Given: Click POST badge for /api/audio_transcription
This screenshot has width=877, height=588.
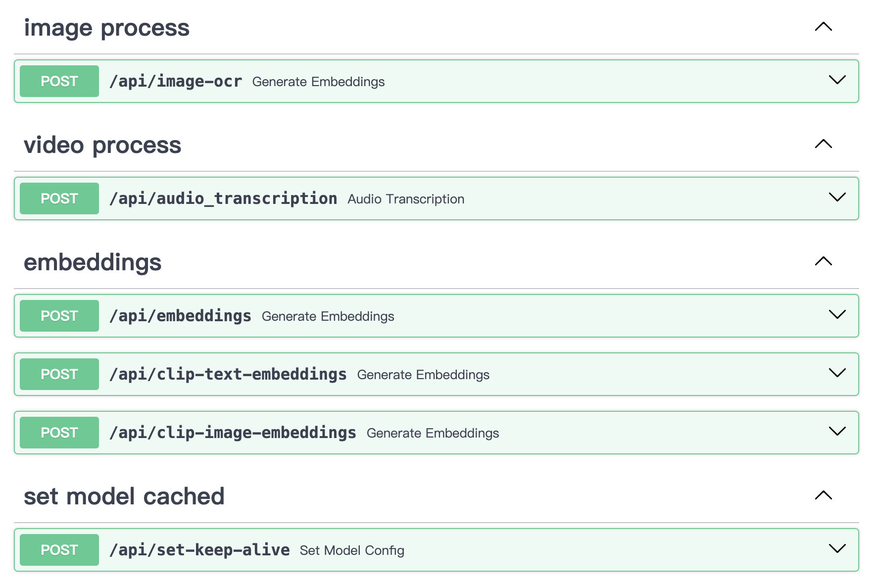Looking at the screenshot, I should [59, 198].
